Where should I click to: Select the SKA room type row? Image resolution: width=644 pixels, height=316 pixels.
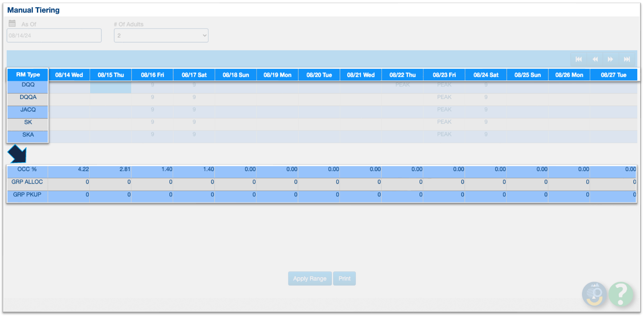(28, 135)
